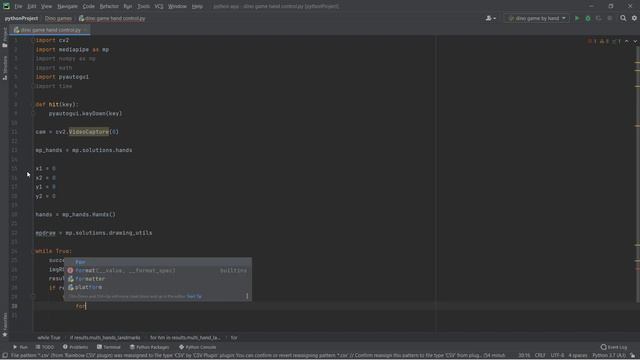Go to next highlighted error arrow
The image size is (640, 360).
[x=635, y=41]
